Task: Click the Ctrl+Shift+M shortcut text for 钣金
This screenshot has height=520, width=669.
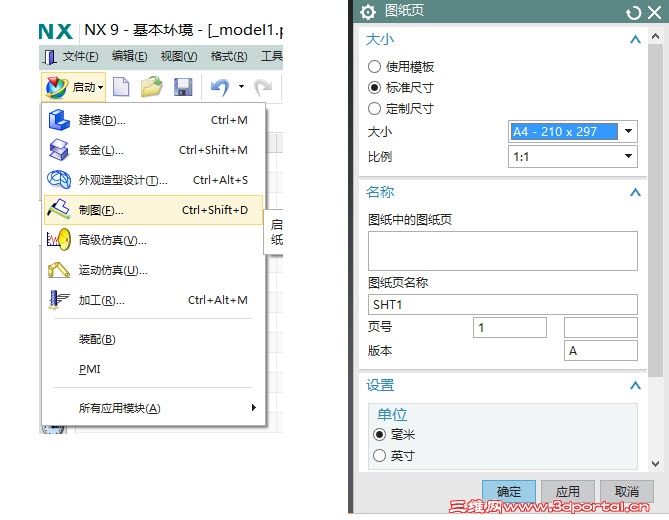Action: (x=213, y=150)
